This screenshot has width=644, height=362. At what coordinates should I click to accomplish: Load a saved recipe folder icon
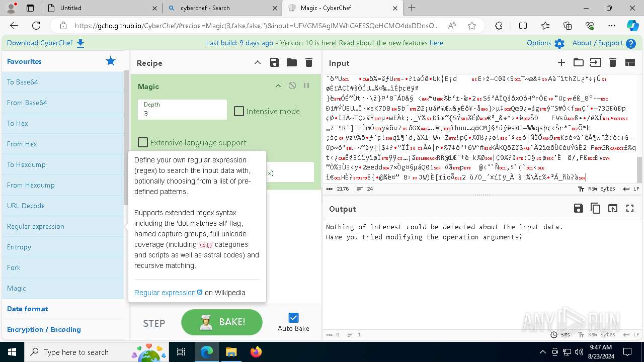[x=292, y=62]
